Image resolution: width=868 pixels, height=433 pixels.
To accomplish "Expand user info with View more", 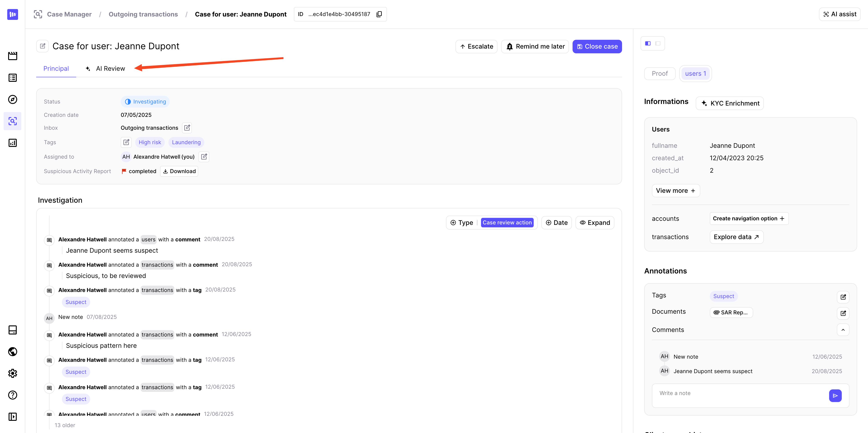I will pyautogui.click(x=676, y=191).
